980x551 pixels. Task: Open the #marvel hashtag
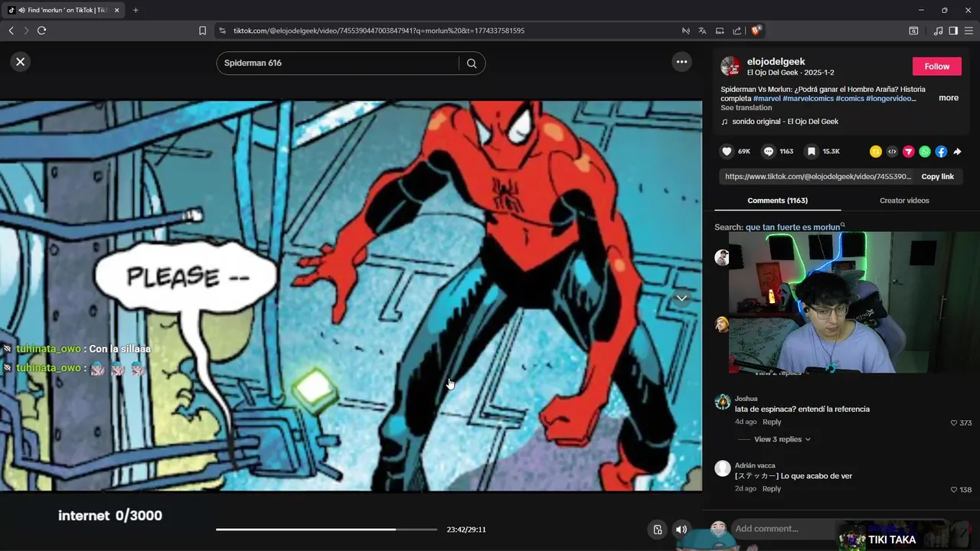pyautogui.click(x=766, y=99)
